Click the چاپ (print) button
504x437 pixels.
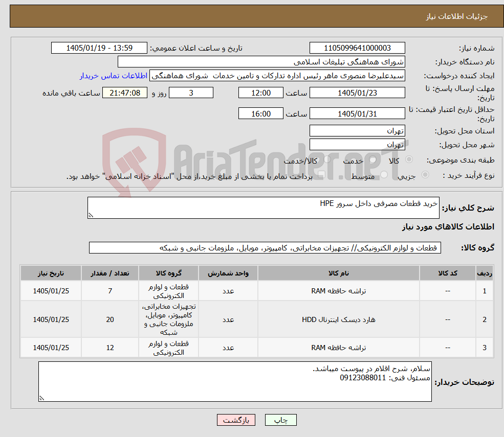click(280, 420)
